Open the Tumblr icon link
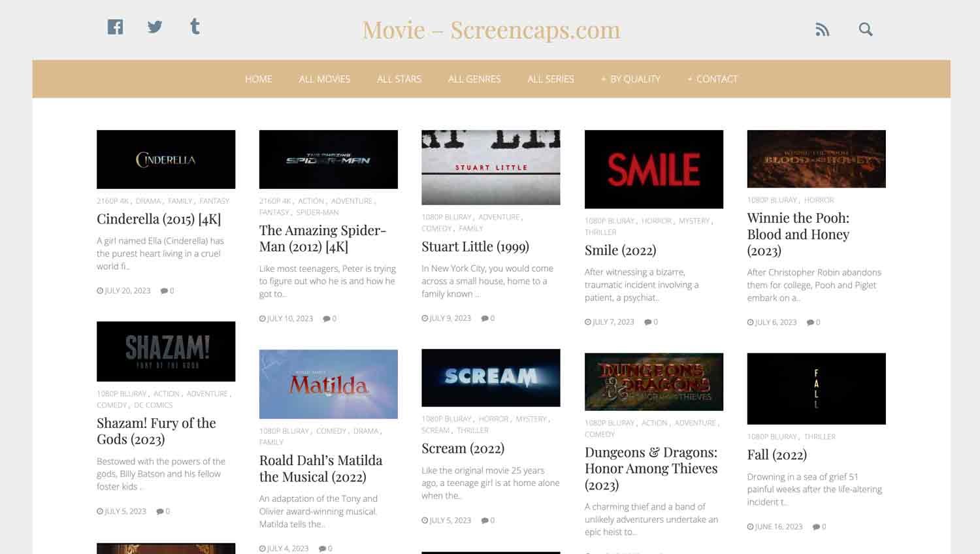Viewport: 980px width, 554px height. click(x=195, y=26)
